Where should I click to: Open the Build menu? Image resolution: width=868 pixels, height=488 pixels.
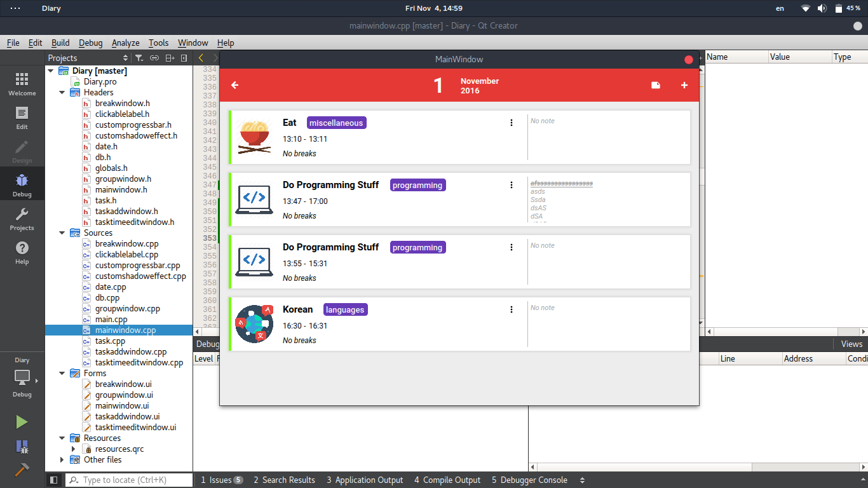[61, 43]
